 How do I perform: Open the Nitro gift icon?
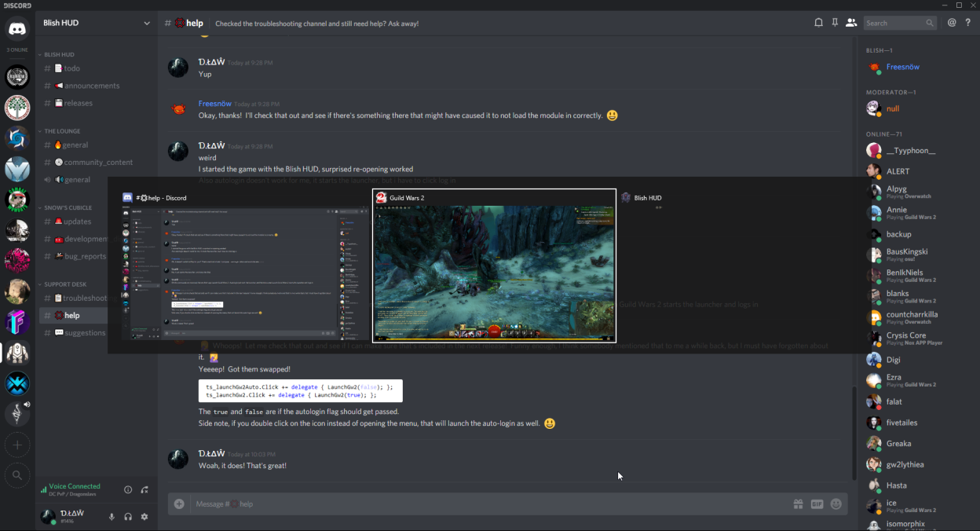point(798,504)
